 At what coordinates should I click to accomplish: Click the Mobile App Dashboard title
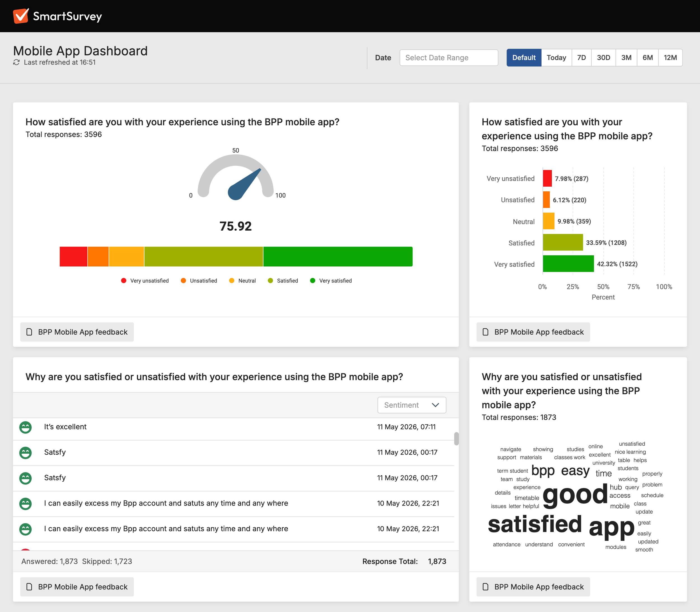tap(80, 51)
